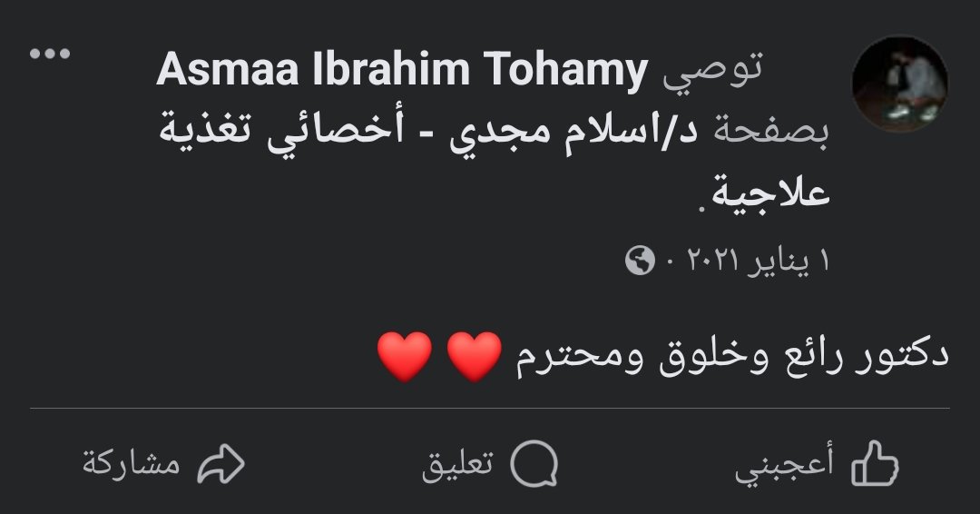This screenshot has width=980, height=514.
Task: Click the last heart emoji ending the review
Action: (x=404, y=357)
